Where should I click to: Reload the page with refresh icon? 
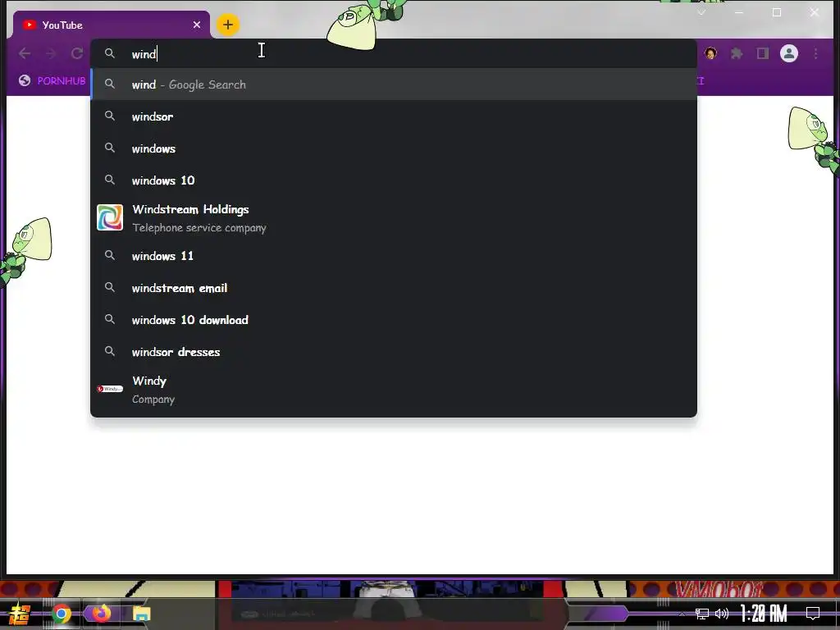(77, 53)
